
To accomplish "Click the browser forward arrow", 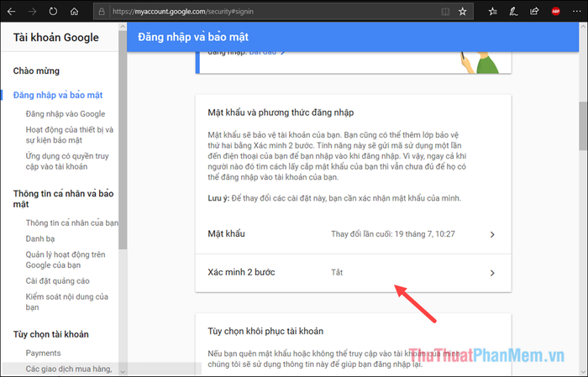I will coord(32,12).
